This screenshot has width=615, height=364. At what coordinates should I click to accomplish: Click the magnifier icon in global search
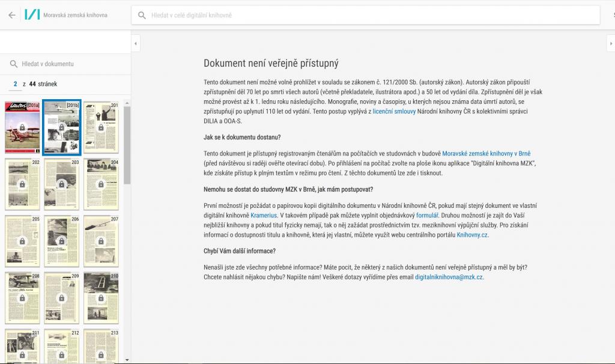(x=142, y=15)
